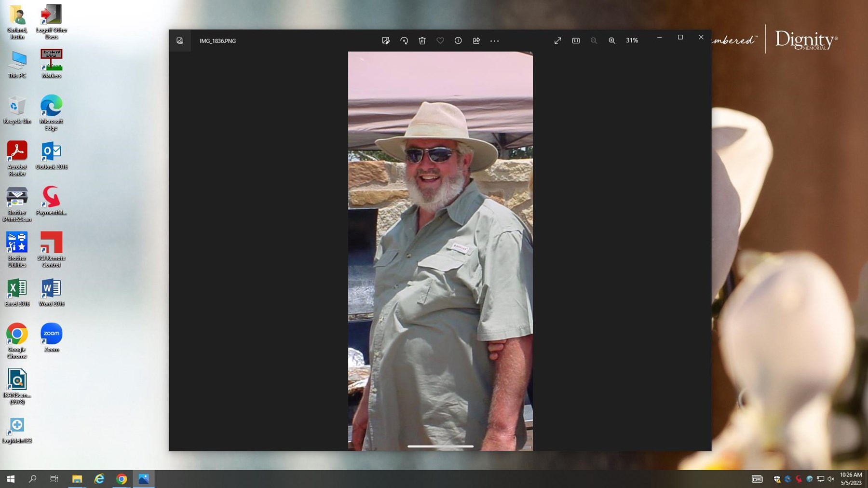Open the Edit image tool
This screenshot has height=488, width=868.
click(386, 41)
